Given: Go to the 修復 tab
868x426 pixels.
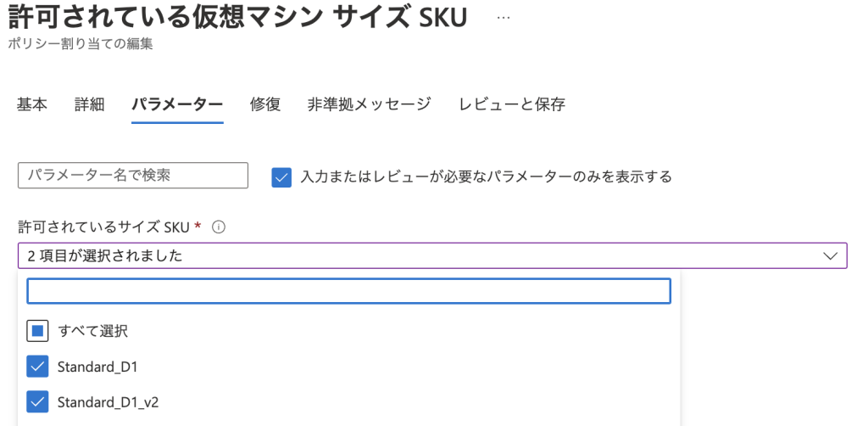Looking at the screenshot, I should tap(265, 104).
